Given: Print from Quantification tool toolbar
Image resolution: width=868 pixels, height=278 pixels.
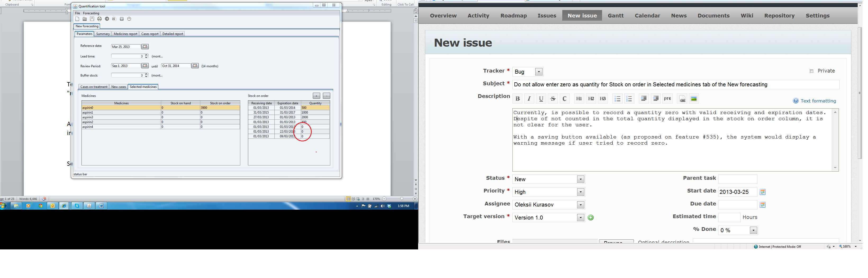Looking at the screenshot, I should (x=100, y=19).
